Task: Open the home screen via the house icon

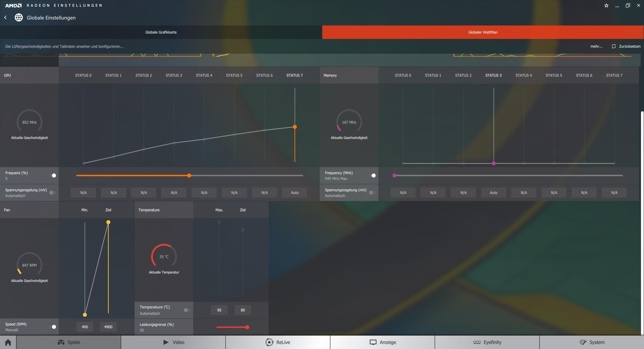Action: [8, 342]
